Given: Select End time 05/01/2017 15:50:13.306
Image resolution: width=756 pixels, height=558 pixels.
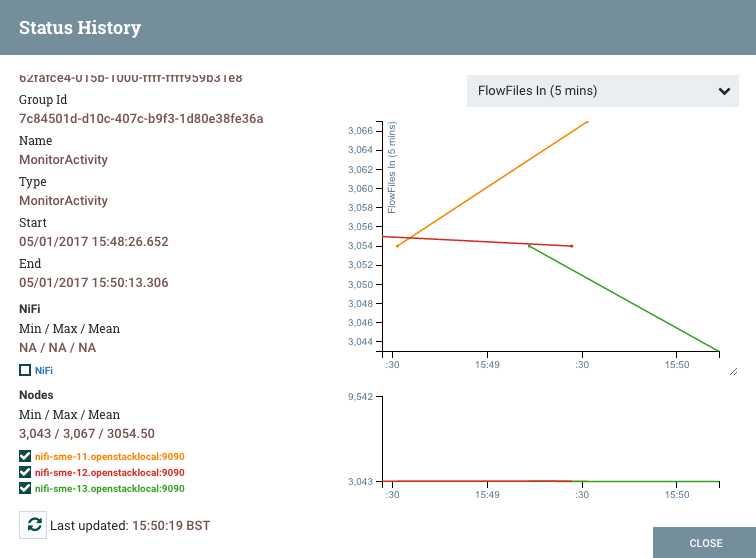Looking at the screenshot, I should 94,283.
